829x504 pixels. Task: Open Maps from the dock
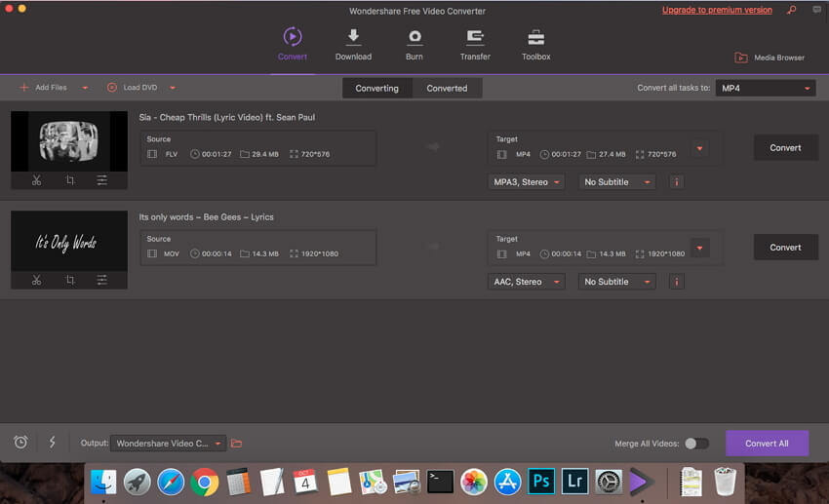(373, 482)
